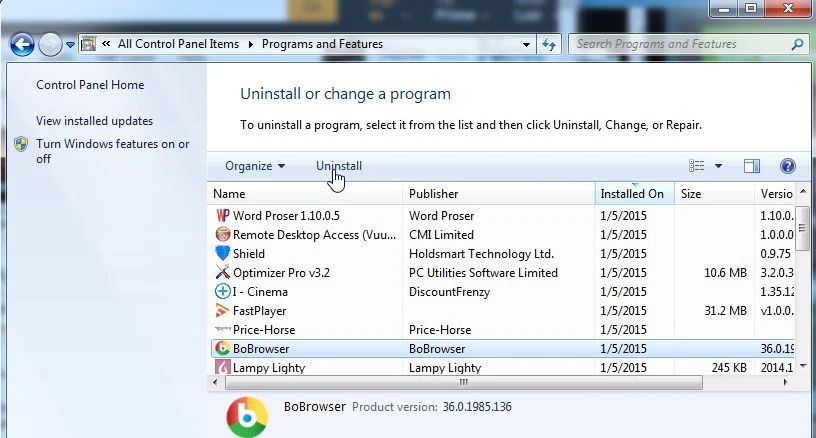Click the Uninstall toolbar button
This screenshot has height=438, width=816.
tap(339, 166)
